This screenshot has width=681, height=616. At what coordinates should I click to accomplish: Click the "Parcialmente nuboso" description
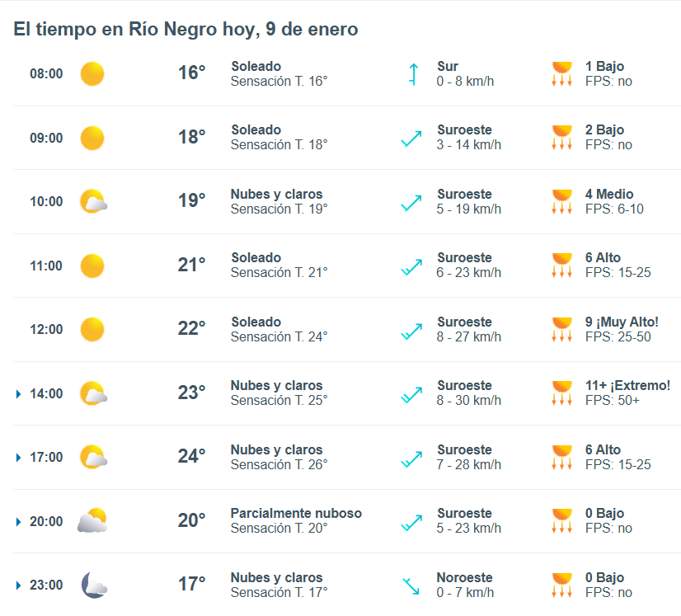click(x=296, y=514)
